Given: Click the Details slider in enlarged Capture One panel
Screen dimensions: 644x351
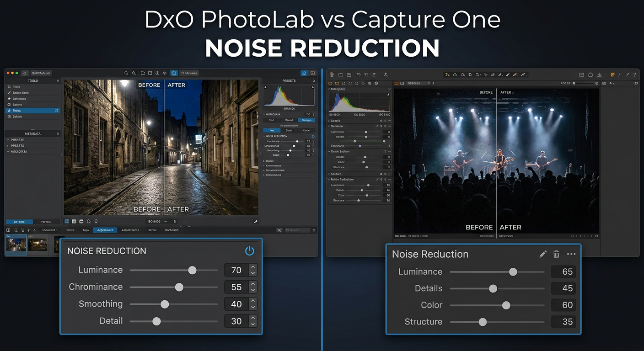Looking at the screenshot, I should pos(497,288).
